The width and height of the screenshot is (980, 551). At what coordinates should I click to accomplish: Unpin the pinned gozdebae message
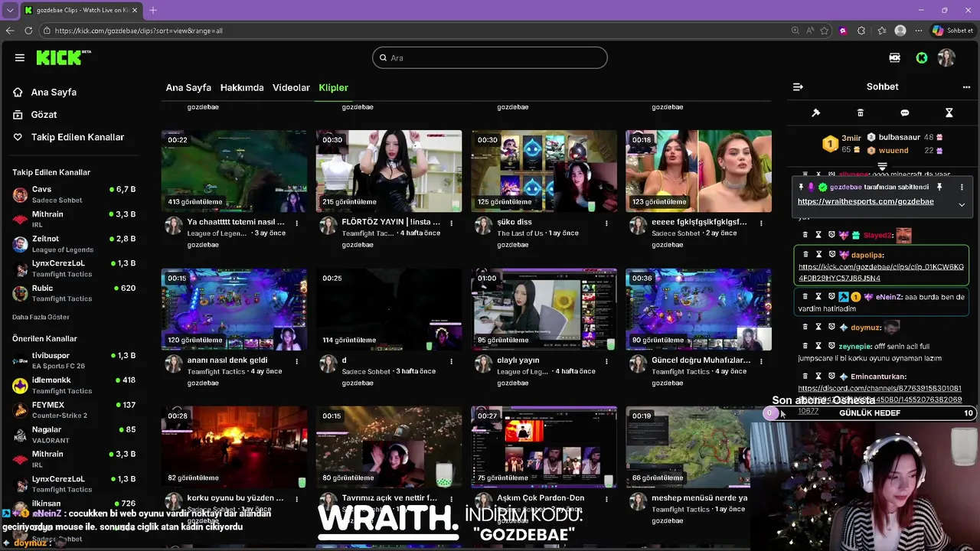pyautogui.click(x=939, y=187)
